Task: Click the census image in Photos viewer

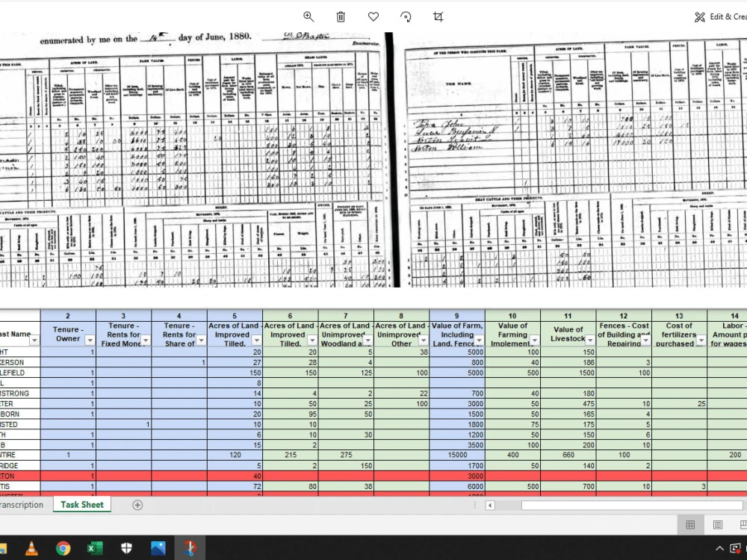Action: (x=373, y=160)
